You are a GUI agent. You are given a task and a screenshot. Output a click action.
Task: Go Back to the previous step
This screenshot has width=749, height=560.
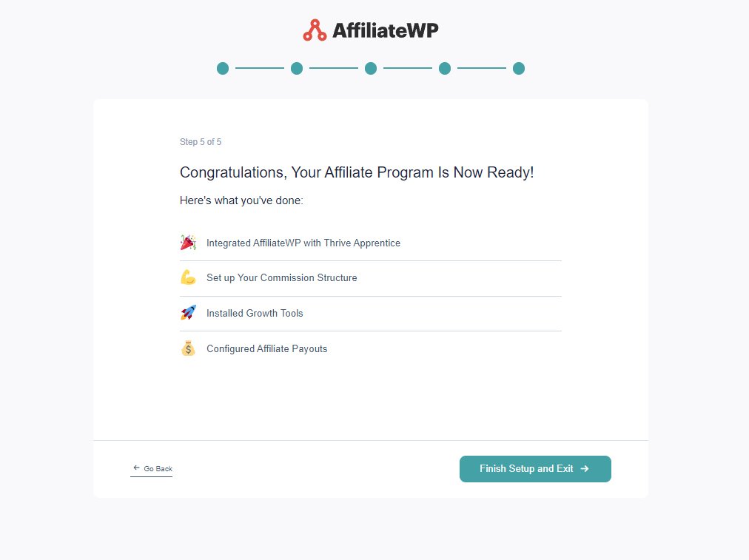coord(152,469)
